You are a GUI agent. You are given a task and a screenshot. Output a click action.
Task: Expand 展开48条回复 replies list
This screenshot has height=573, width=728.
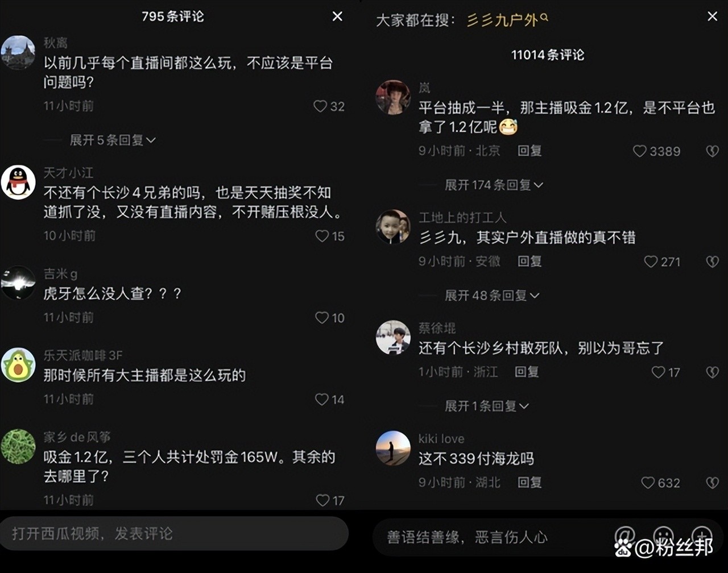492,296
